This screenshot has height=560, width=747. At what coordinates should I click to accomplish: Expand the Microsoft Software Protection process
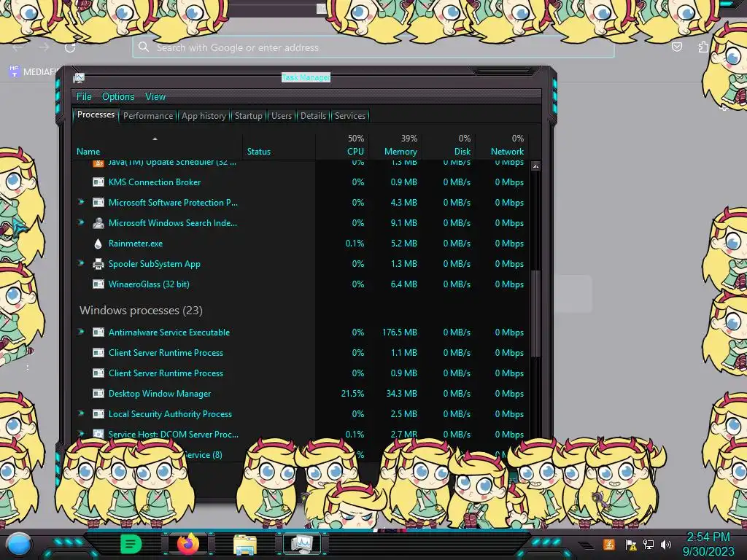pyautogui.click(x=81, y=202)
